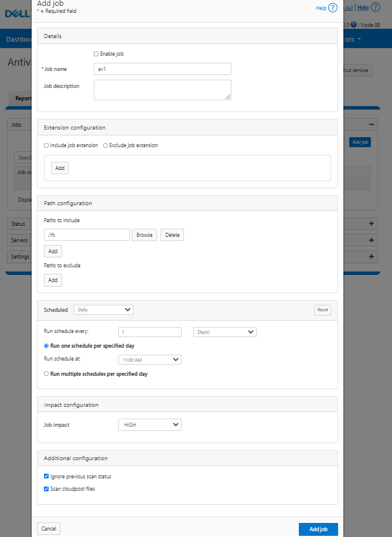Click the blue 'Add job' submit button

[318, 529]
